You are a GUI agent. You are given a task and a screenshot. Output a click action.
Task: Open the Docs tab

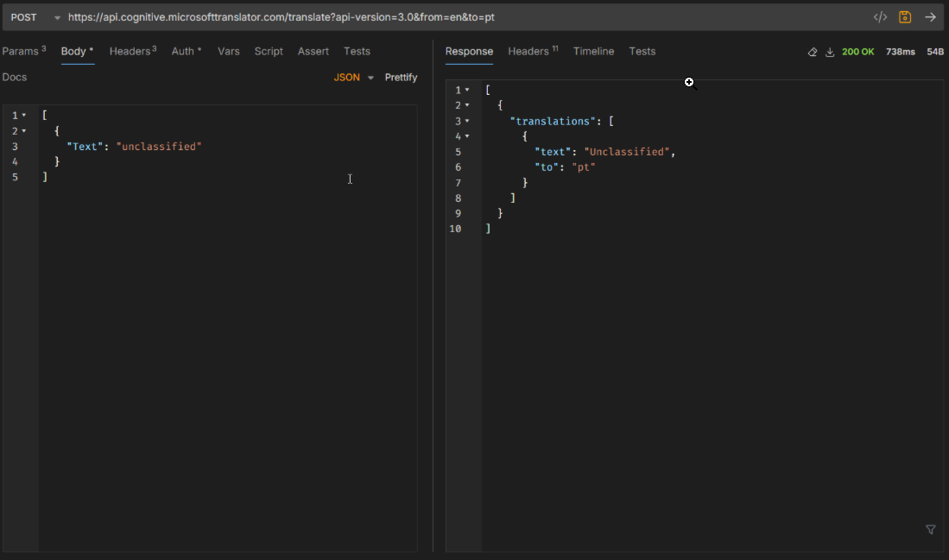coord(14,77)
